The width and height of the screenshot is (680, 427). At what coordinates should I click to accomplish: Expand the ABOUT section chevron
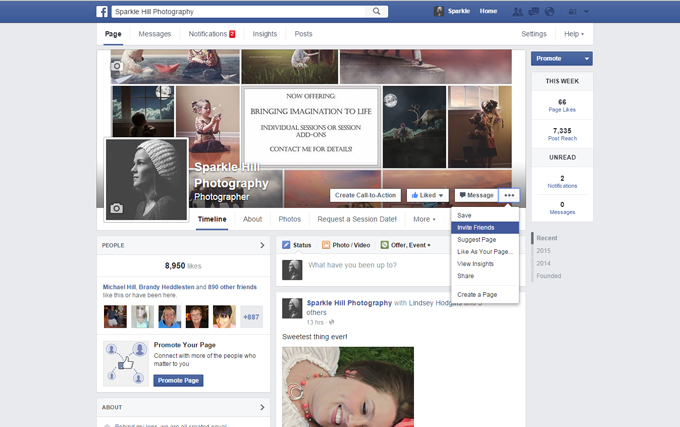pyautogui.click(x=262, y=407)
